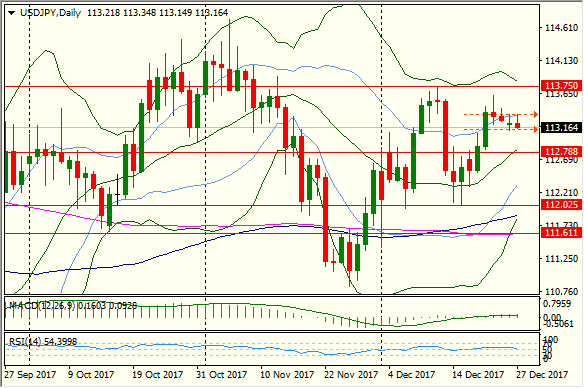Click the 31 Oct 2017 date label
Screen dimensions: 584x388
click(222, 374)
